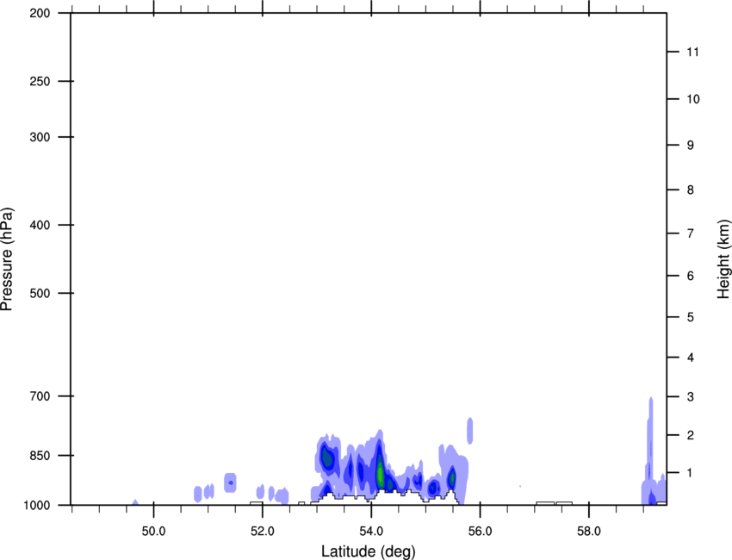Image resolution: width=732 pixels, height=560 pixels.
Task: Click the 250 pressure tick label
Action: pos(40,81)
